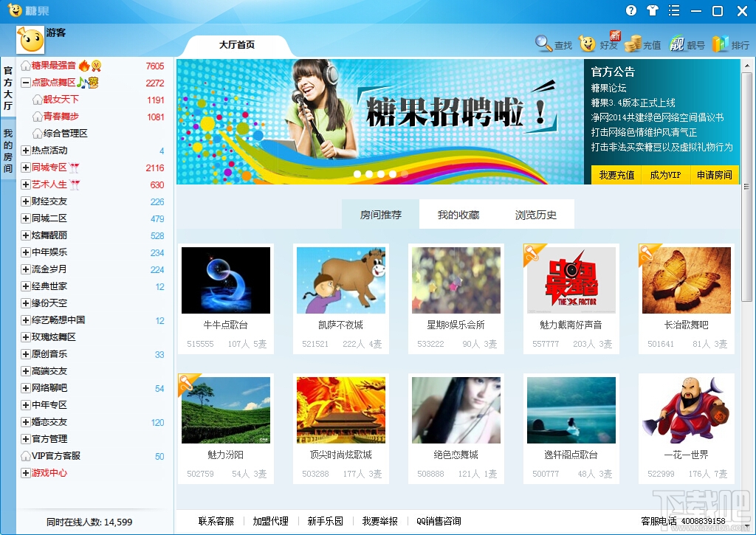This screenshot has width=756, height=535.
Task: Open the 靓号 icon in toolbar
Action: click(676, 44)
